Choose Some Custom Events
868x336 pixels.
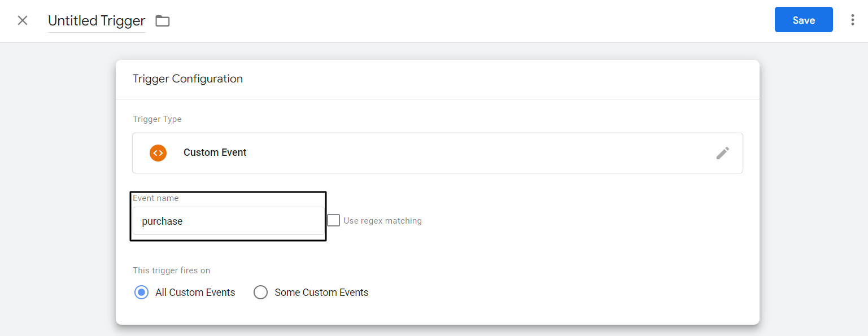click(x=260, y=292)
